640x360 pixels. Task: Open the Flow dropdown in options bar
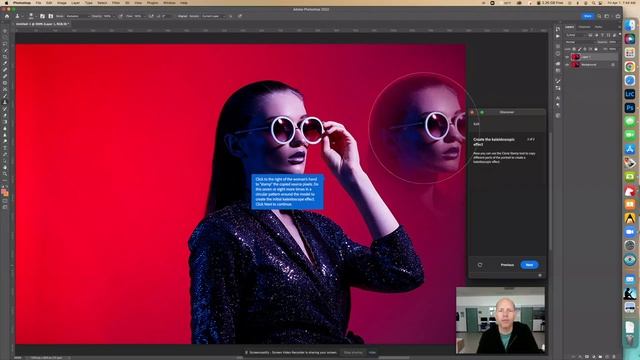click(143, 16)
